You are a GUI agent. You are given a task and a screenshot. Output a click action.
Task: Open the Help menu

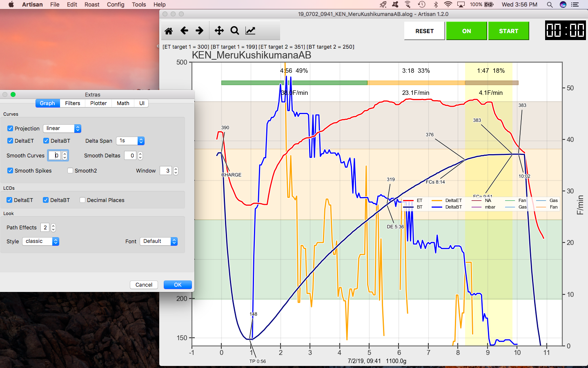[x=160, y=4]
